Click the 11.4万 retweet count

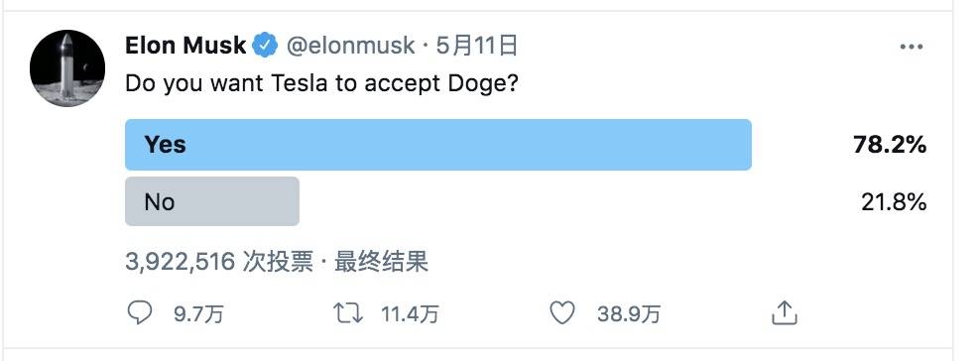click(x=410, y=313)
